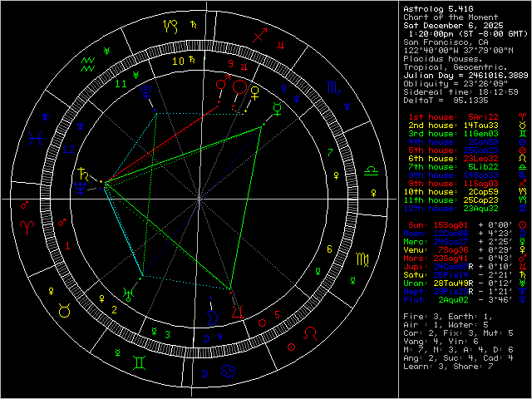This screenshot has width=532, height=399.
Task: Select the large red Jupiter glyph beside the Moon
Action: 238,313
